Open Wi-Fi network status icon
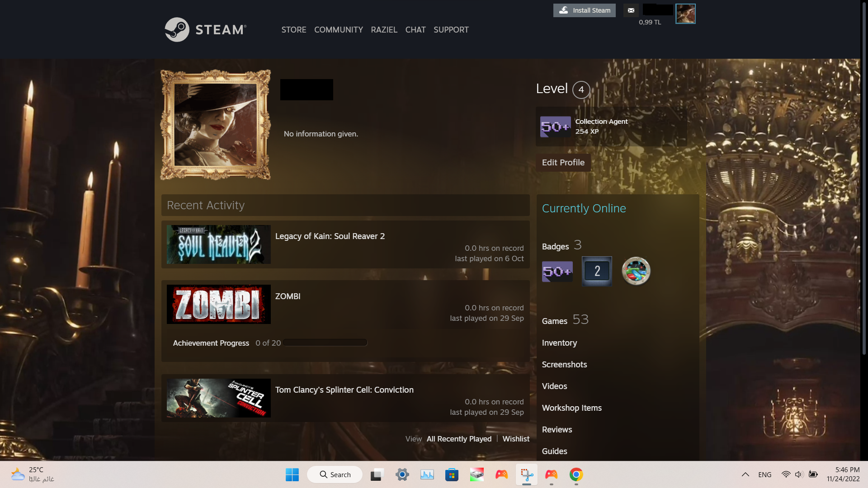The image size is (868, 488). pos(786,474)
